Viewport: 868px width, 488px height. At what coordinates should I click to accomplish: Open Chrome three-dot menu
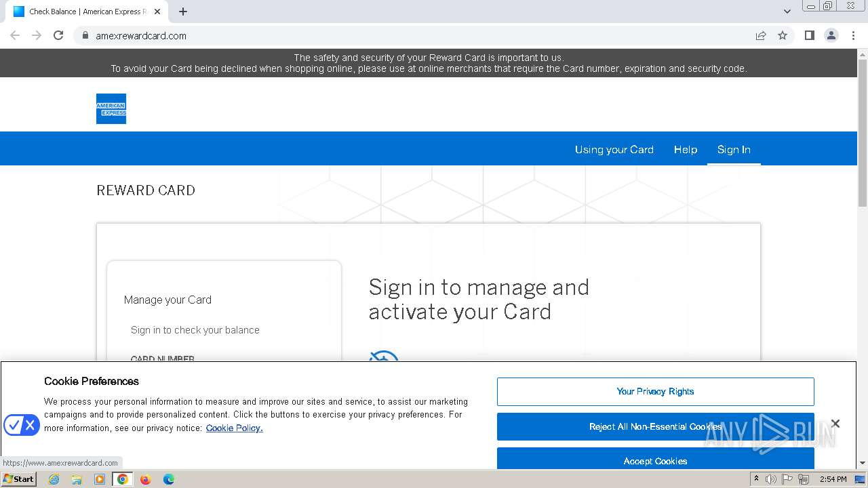[x=853, y=35]
